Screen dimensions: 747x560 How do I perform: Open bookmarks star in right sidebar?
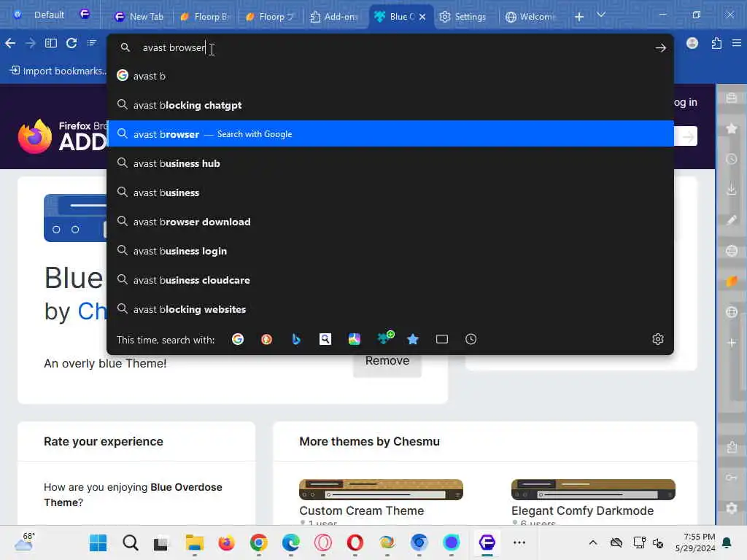click(x=732, y=128)
